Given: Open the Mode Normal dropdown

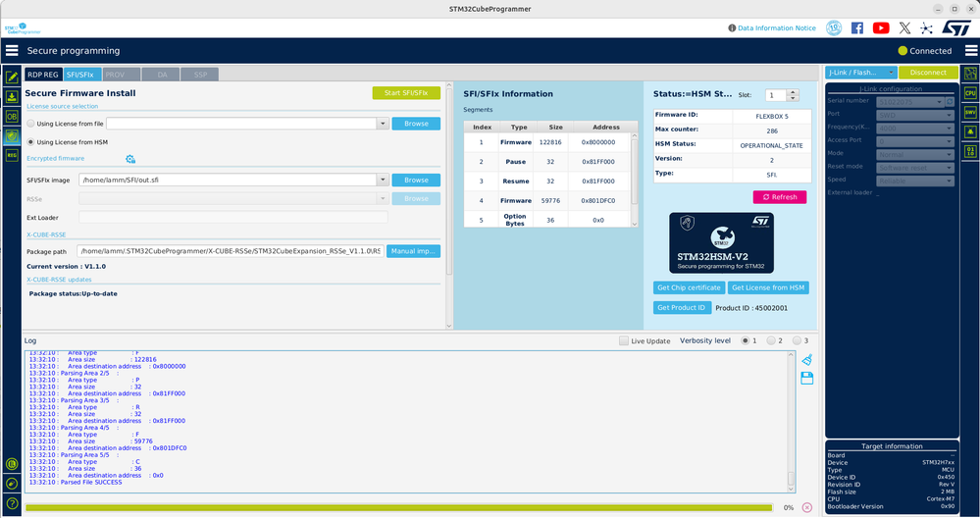Looking at the screenshot, I should point(915,154).
